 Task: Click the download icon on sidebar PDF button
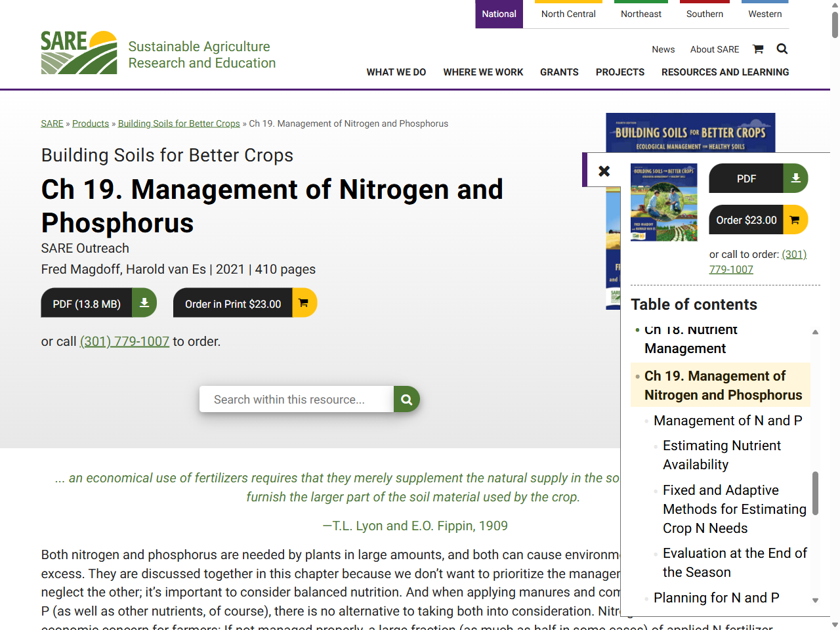(795, 178)
